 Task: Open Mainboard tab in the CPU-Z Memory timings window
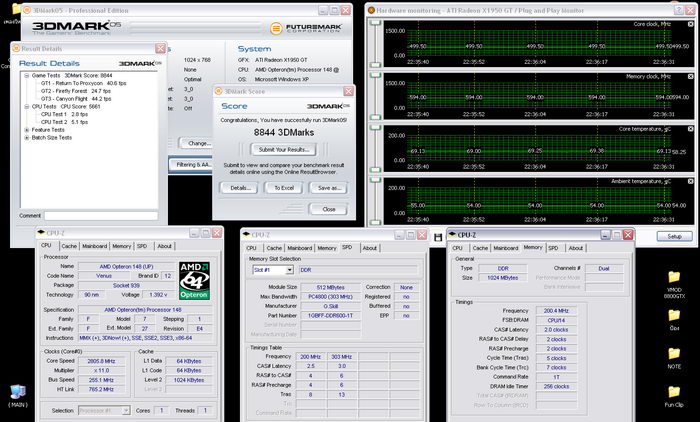506,248
